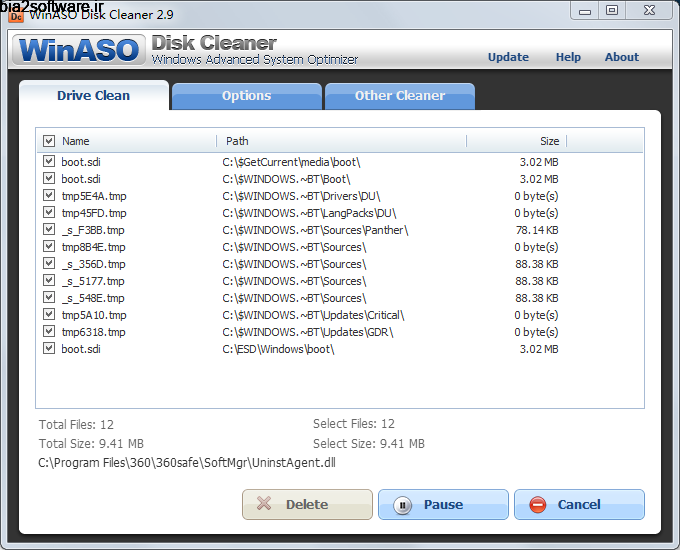Select the path C:\$WINDOWS.~BT\Updates\Critical\
Image resolution: width=680 pixels, height=550 pixels.
(314, 315)
